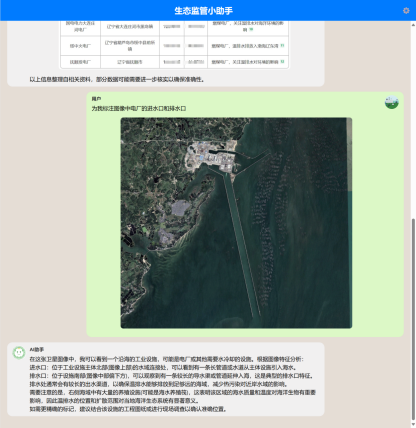Image resolution: width=416 pixels, height=428 pixels.
Task: Click the note line starting 以上信息整理自相关资料
Action: tap(117, 79)
